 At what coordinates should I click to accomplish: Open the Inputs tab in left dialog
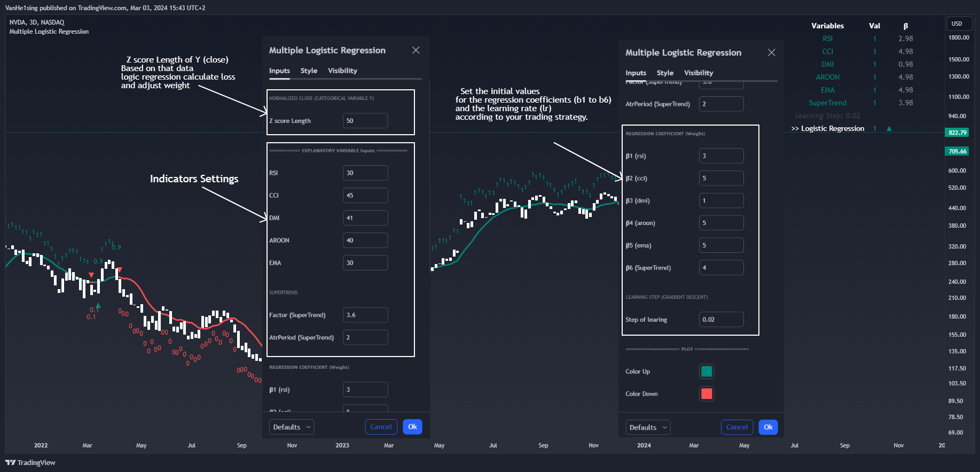279,71
